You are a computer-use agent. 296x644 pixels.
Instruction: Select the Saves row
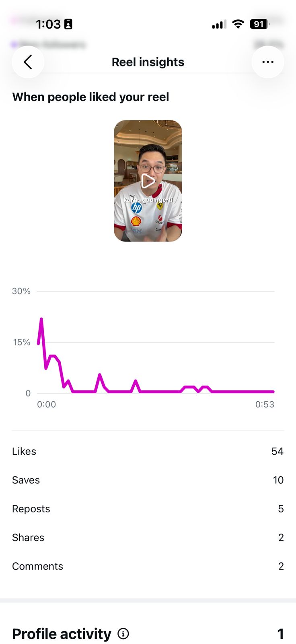[x=148, y=480]
